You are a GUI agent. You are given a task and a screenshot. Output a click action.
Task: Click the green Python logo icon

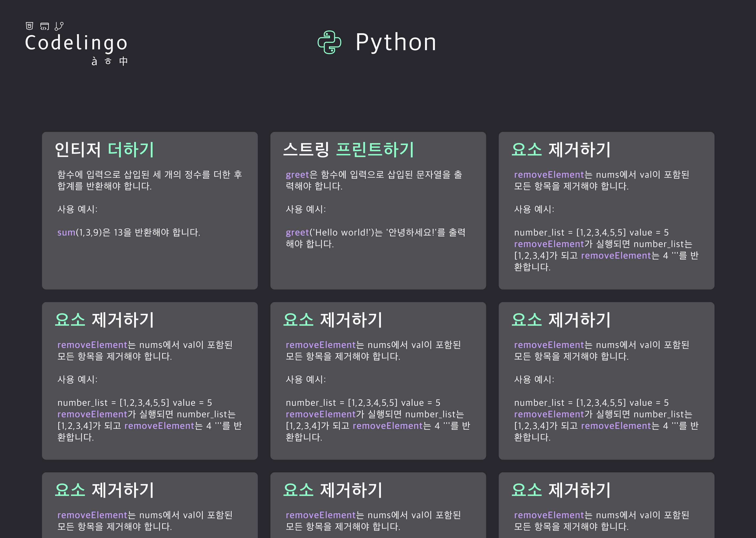click(x=329, y=42)
